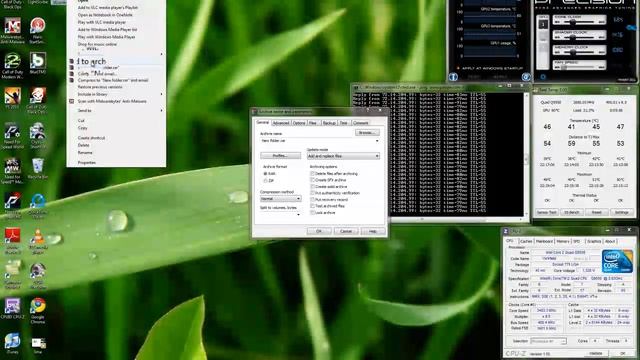Click the Browse button in the archive dialog
Screen dimensions: 640x360
pos(367,133)
